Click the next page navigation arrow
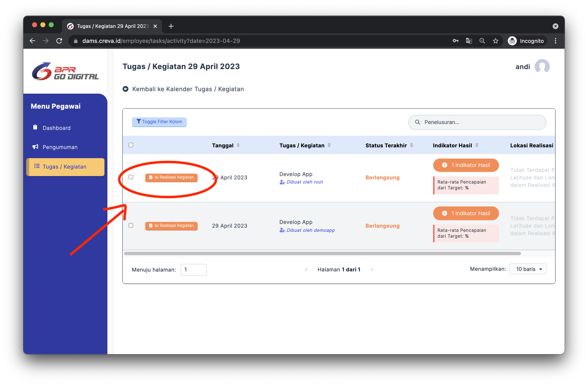This screenshot has width=588, height=385. pos(372,270)
